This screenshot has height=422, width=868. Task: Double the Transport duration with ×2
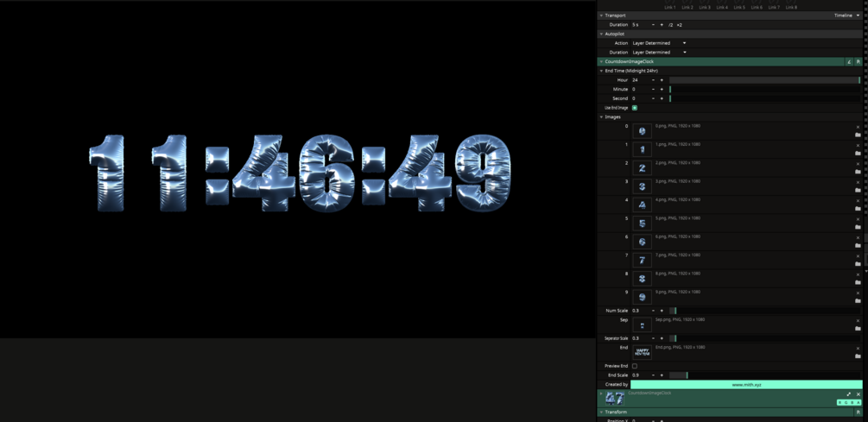[679, 25]
